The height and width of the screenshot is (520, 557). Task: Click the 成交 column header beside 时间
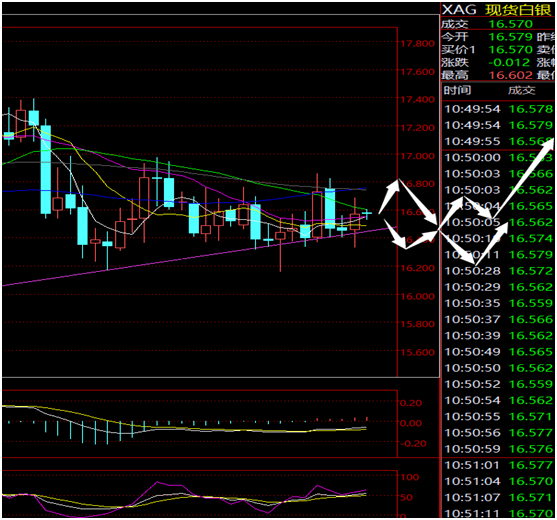pos(521,91)
